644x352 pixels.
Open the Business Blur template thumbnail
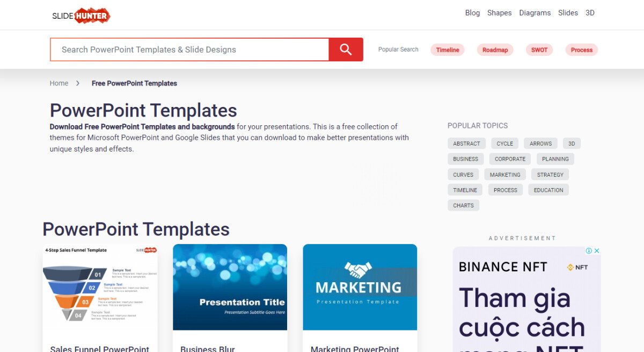pos(230,286)
